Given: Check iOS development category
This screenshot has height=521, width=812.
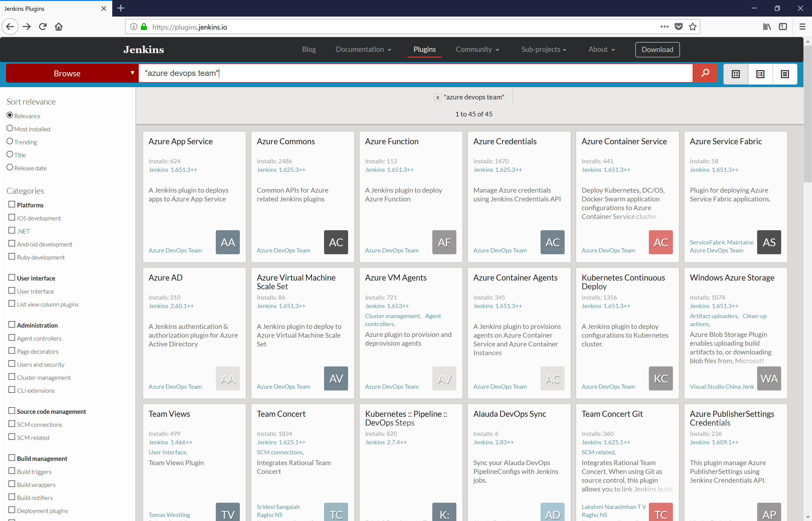Looking at the screenshot, I should [x=12, y=217].
